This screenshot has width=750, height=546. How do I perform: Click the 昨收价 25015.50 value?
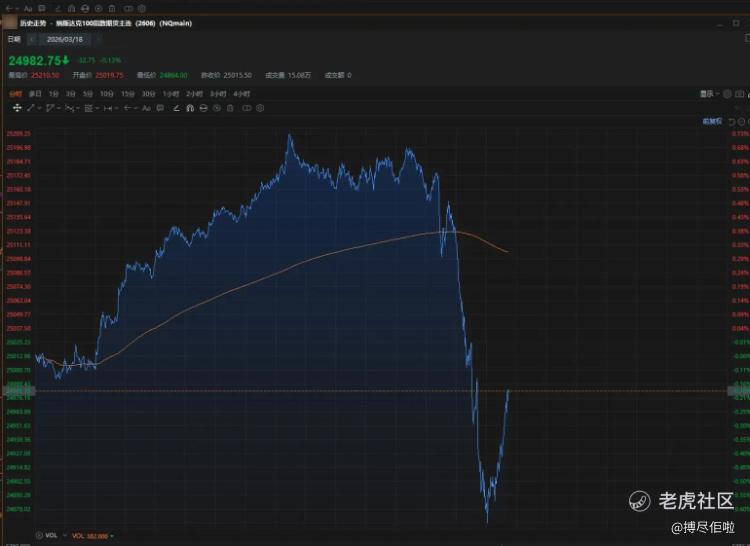(238, 75)
